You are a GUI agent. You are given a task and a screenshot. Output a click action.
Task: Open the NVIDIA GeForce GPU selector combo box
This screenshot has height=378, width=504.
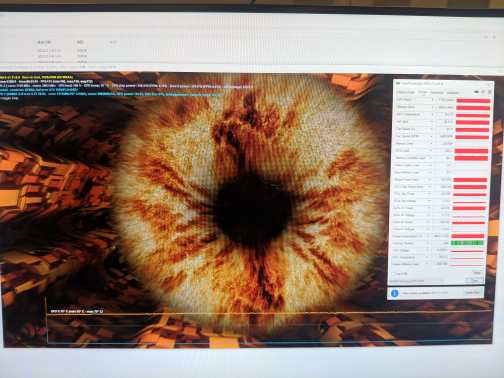(417, 281)
